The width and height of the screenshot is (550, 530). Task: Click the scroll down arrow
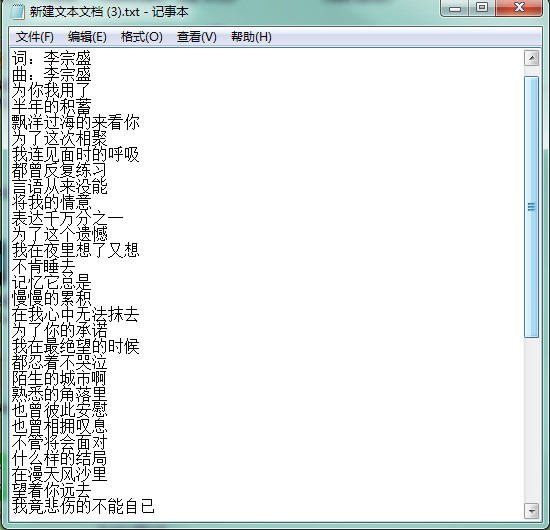(x=531, y=511)
